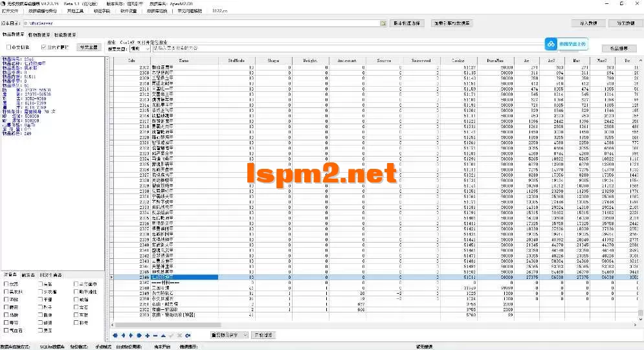Toggle unchecked checkbox left of 分类总量 button
The width and height of the screenshot is (644, 350).
click(x=8, y=47)
